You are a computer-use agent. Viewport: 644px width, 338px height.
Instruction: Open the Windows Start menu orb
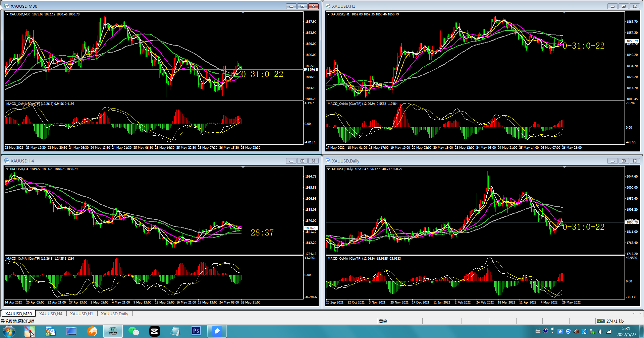pos(9,331)
